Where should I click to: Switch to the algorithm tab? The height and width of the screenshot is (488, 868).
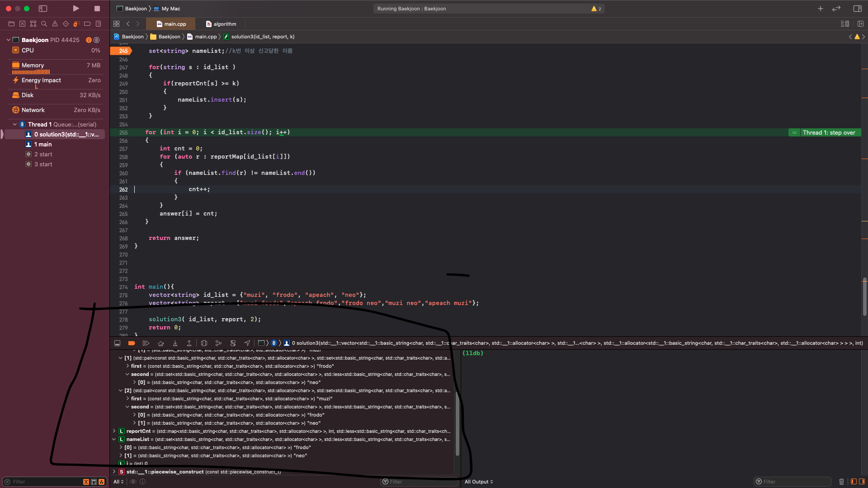click(221, 24)
